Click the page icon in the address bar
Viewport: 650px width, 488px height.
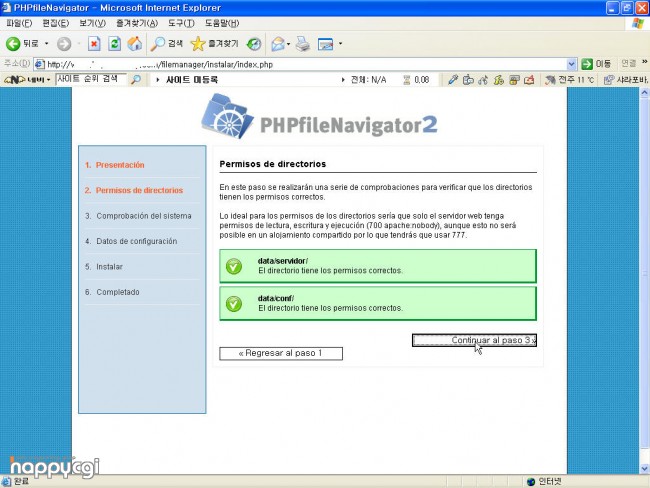[x=40, y=64]
